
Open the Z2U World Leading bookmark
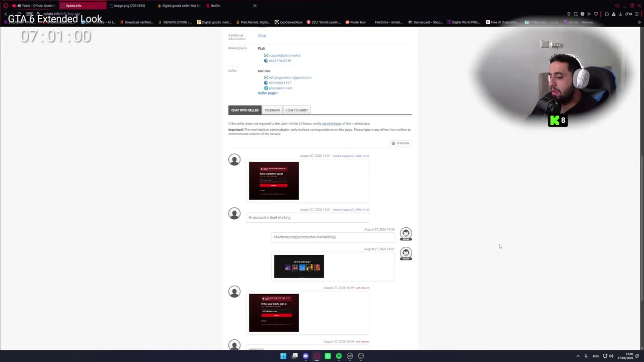point(324,22)
